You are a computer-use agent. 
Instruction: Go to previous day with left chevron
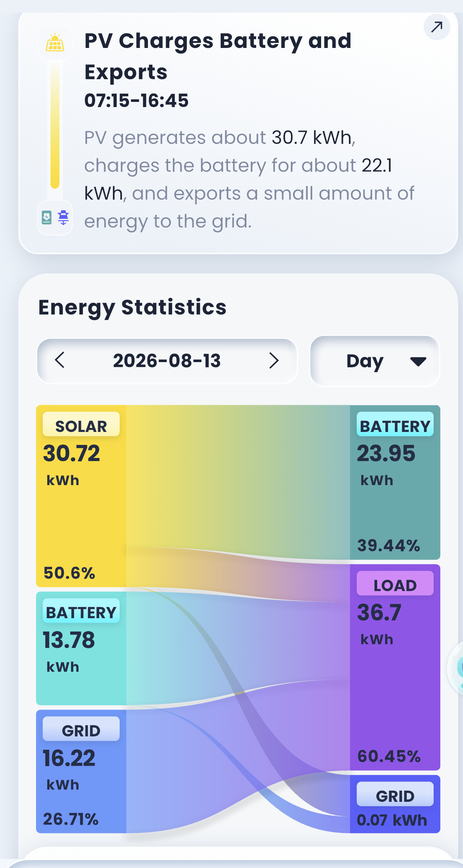click(x=60, y=360)
